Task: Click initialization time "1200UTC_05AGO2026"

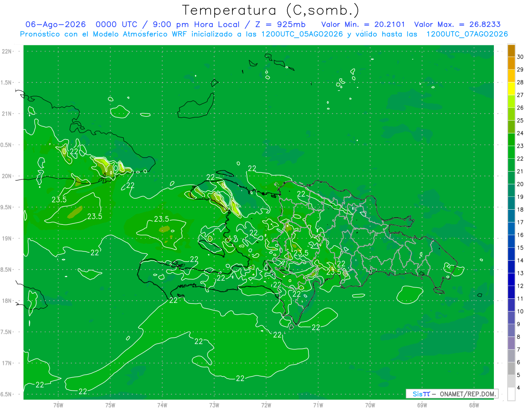Action: tap(303, 34)
